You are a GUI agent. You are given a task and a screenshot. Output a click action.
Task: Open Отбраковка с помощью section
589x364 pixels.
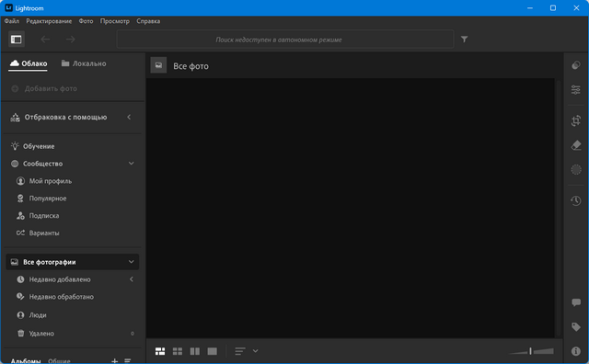(x=65, y=117)
